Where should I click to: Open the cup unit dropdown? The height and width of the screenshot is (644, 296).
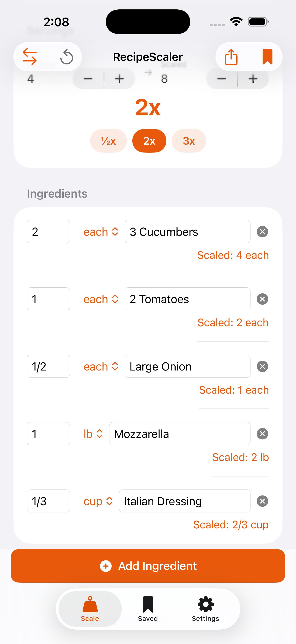point(98,501)
